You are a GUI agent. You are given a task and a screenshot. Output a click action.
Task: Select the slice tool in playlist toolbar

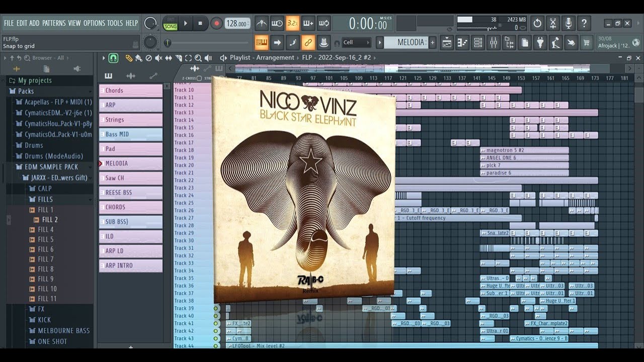click(x=179, y=58)
